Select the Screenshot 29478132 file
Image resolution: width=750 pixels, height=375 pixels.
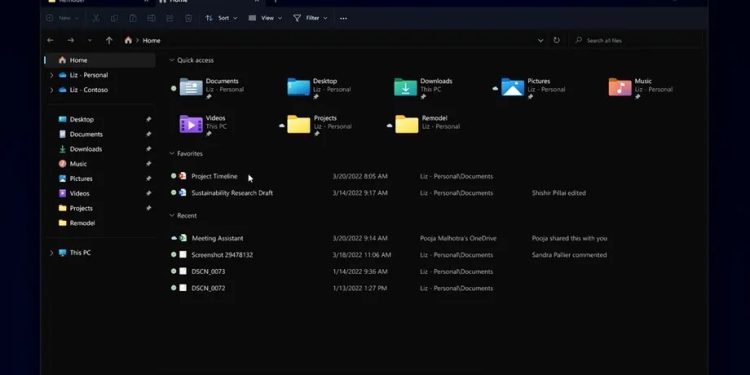pyautogui.click(x=222, y=255)
